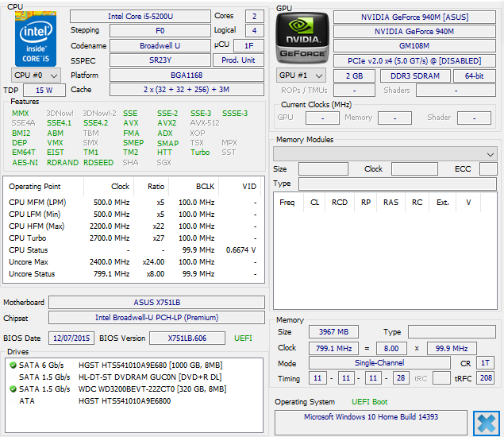The image size is (504, 437).
Task: Click the AVX2 feature label
Action: [x=167, y=123]
